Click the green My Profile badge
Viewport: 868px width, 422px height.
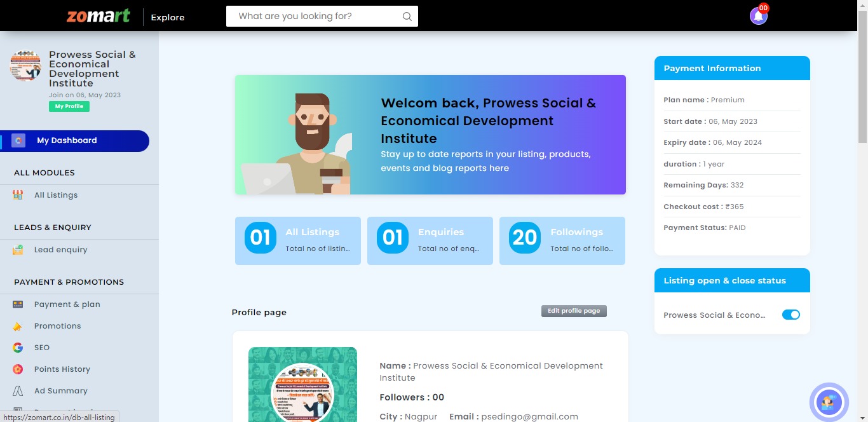click(x=69, y=106)
